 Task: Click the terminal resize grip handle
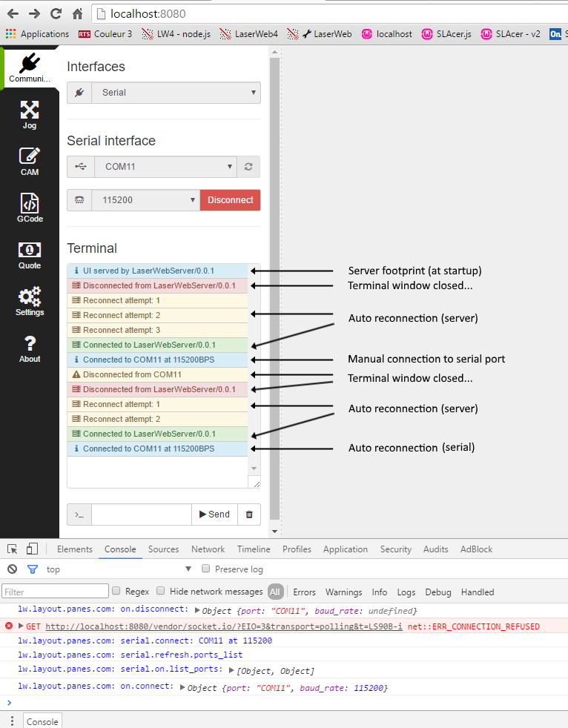(x=257, y=484)
